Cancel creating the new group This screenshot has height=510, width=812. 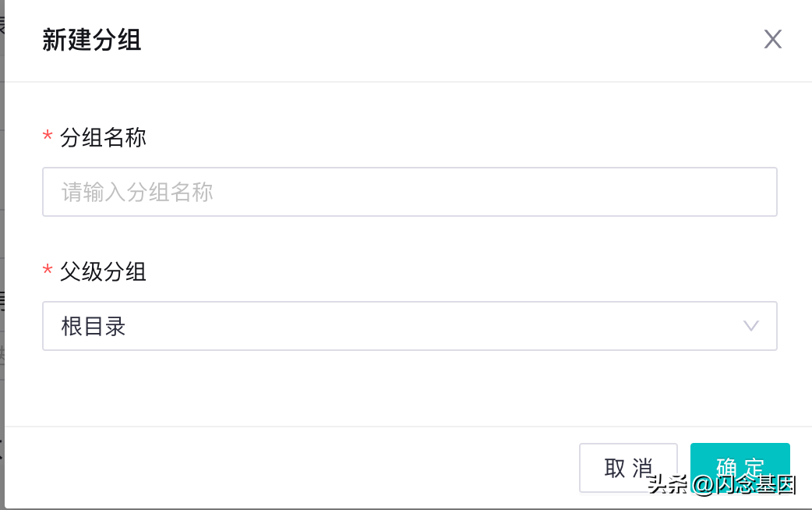pos(628,468)
